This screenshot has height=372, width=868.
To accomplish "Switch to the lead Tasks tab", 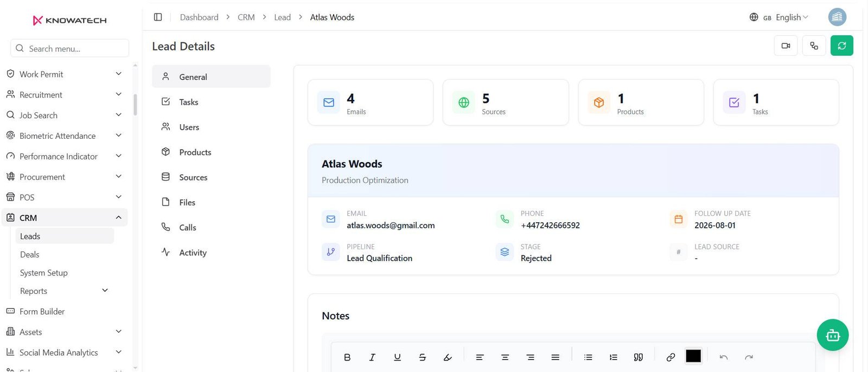I will [x=211, y=102].
